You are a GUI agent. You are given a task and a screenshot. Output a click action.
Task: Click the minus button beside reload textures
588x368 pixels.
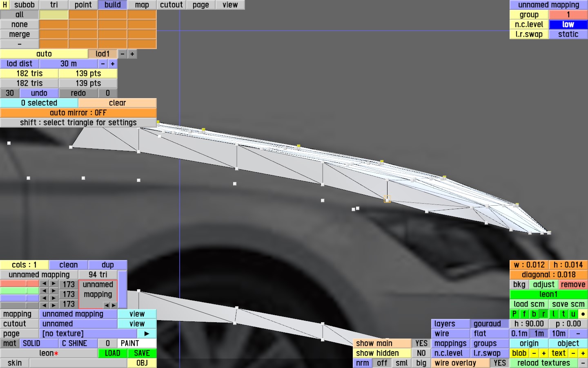(x=583, y=363)
